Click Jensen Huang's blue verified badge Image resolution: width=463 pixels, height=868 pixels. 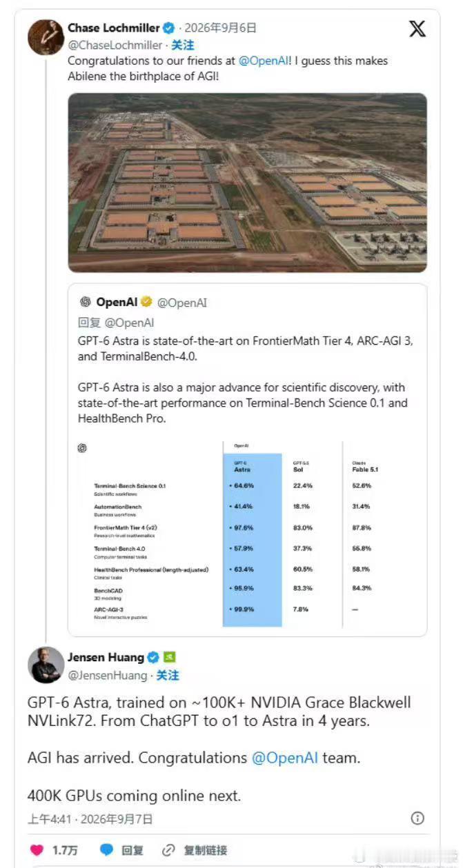coord(153,657)
